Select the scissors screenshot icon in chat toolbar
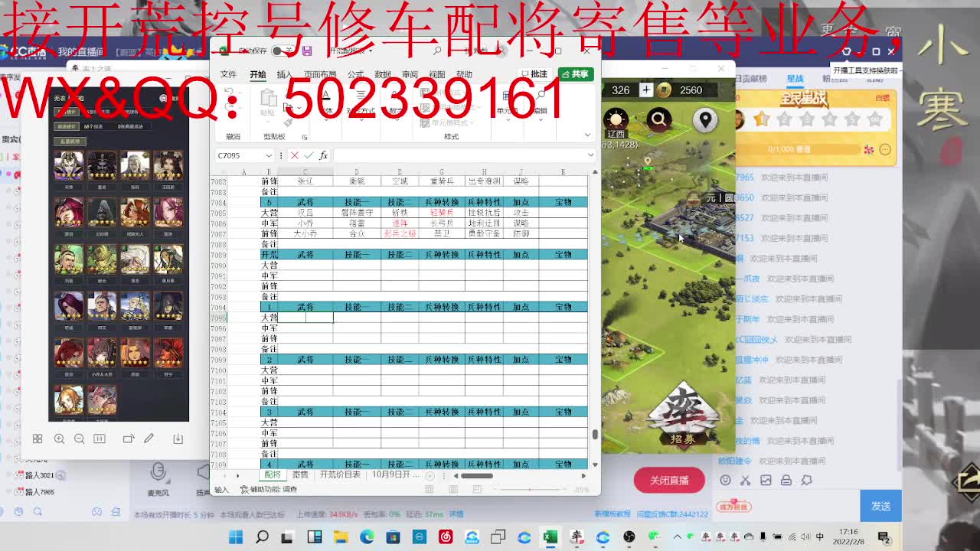Screen dimensions: 980x551 click(746, 481)
